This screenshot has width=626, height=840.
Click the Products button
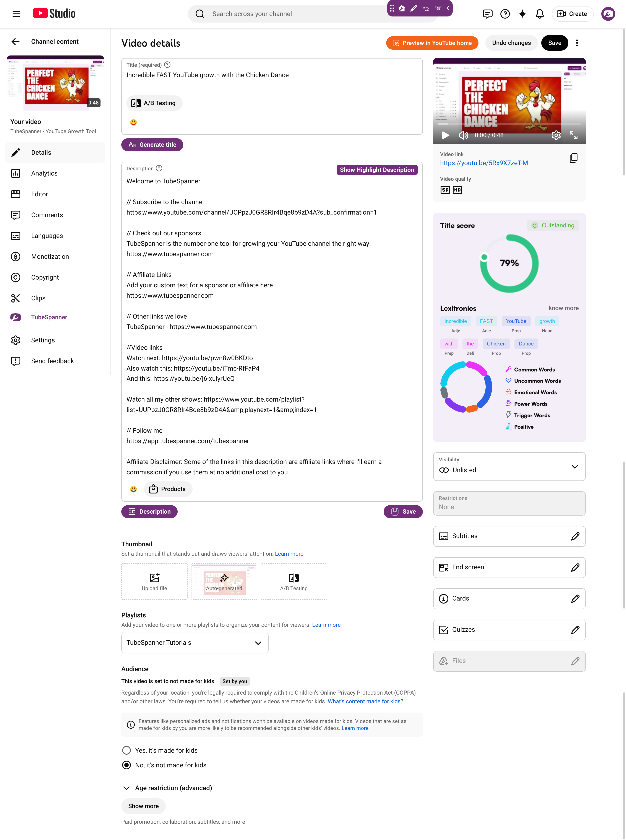(168, 489)
